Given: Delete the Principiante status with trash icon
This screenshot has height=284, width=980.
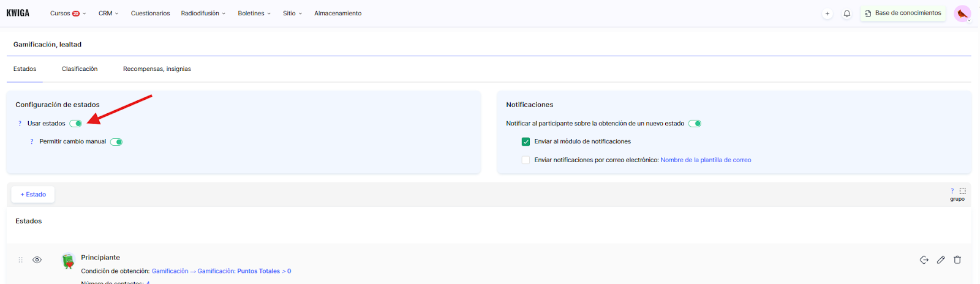Looking at the screenshot, I should (x=957, y=260).
